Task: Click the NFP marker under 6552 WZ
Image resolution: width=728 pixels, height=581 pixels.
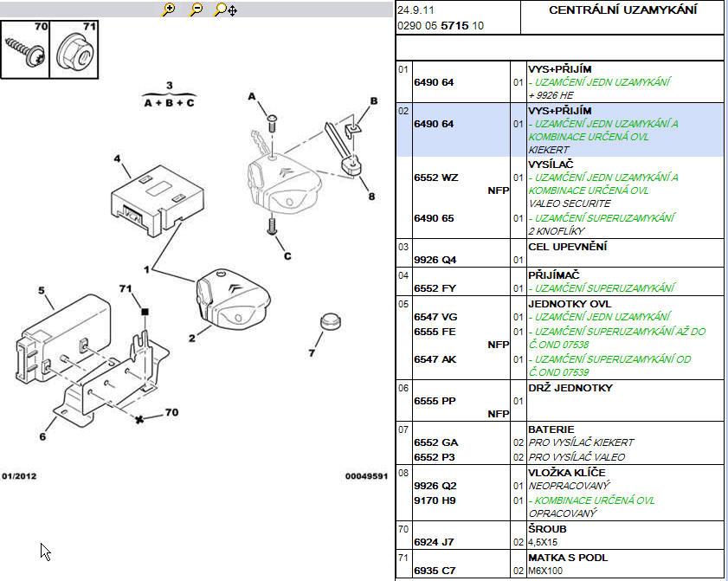Action: pyautogui.click(x=499, y=190)
